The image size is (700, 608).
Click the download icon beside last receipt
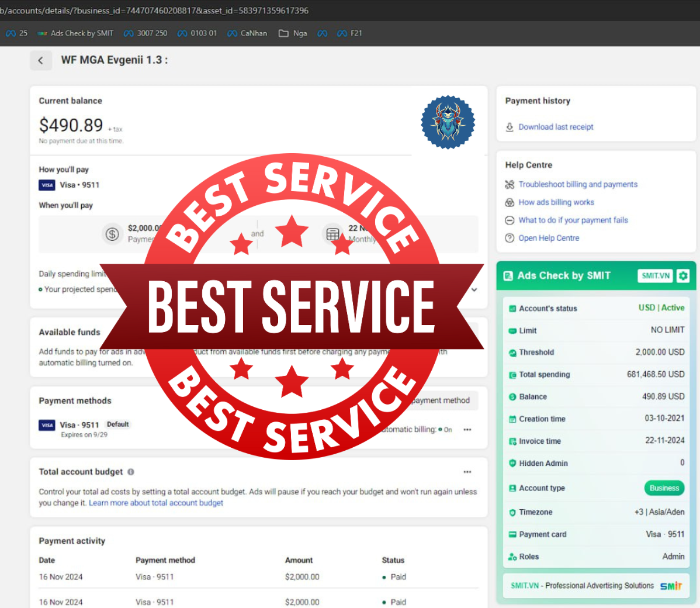point(510,127)
